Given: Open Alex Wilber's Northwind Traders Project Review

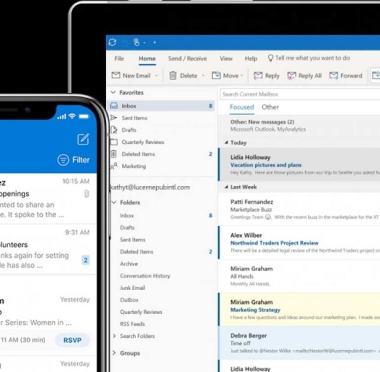Looking at the screenshot, I should [299, 243].
